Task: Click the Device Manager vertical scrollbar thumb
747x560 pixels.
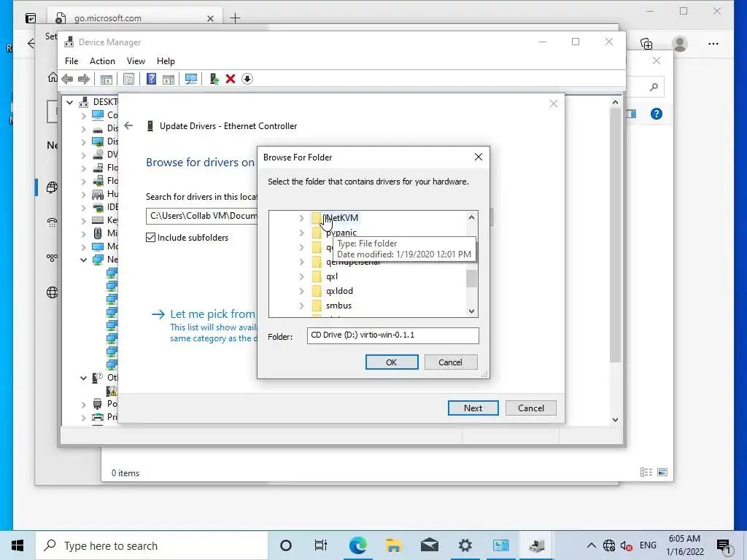Action: coord(615,236)
